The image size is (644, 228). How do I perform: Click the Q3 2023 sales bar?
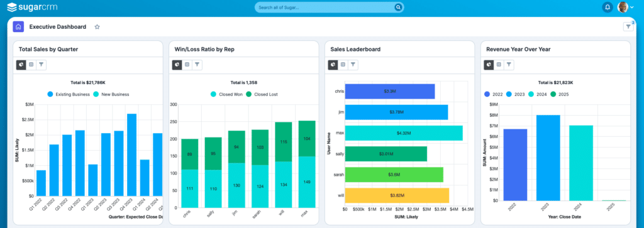(x=119, y=163)
